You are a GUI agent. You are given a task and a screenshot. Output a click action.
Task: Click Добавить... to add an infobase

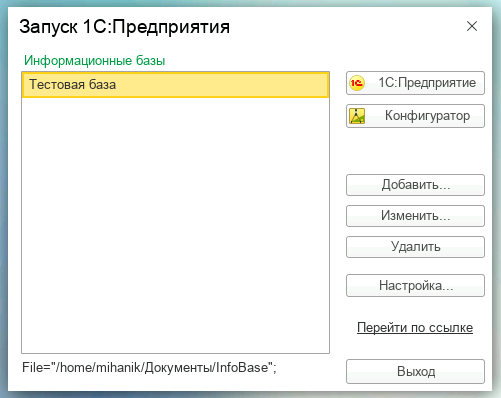[415, 185]
